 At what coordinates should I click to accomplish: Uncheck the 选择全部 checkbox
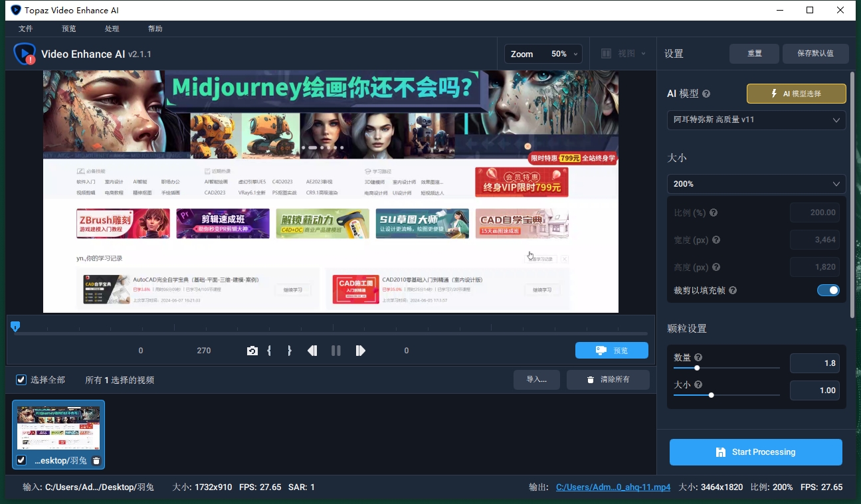[21, 380]
